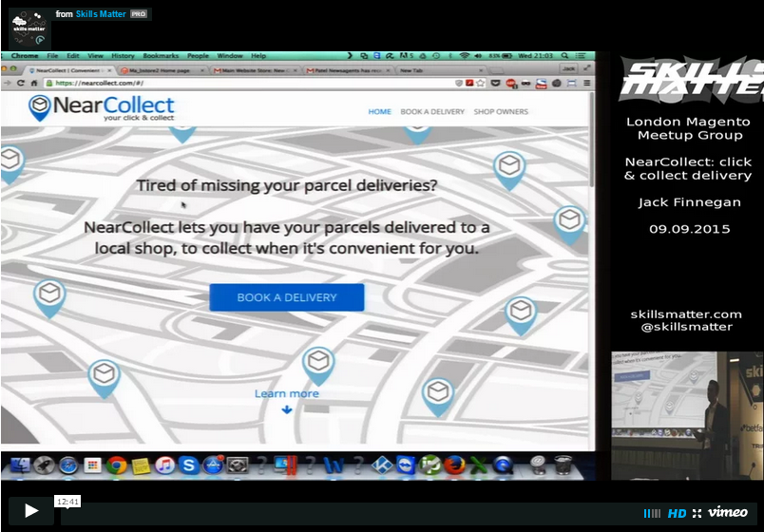Open the View menu

pos(95,55)
